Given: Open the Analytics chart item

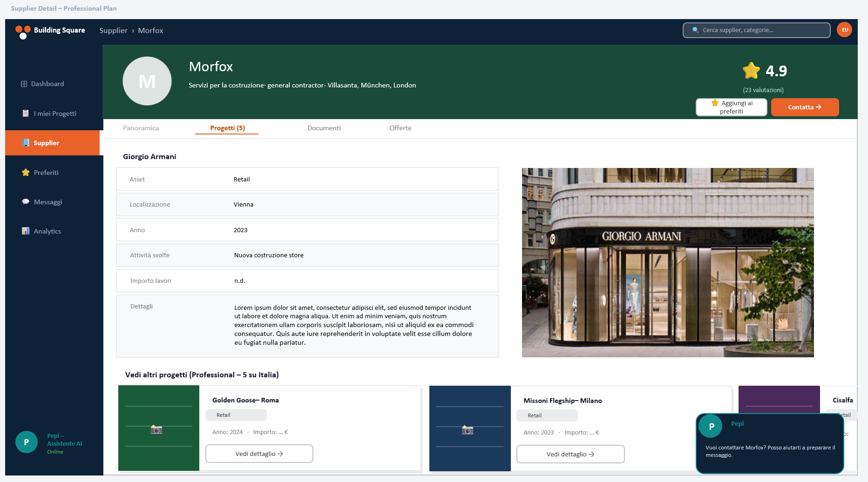Looking at the screenshot, I should [41, 231].
